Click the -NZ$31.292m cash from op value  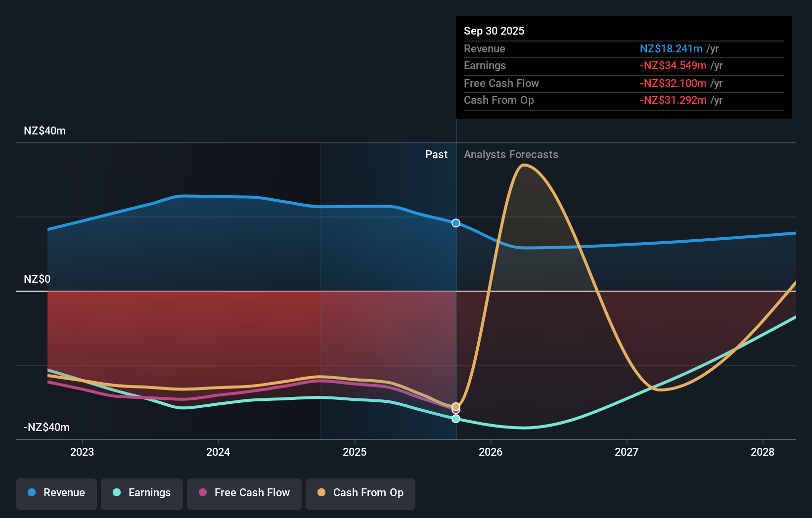[673, 100]
